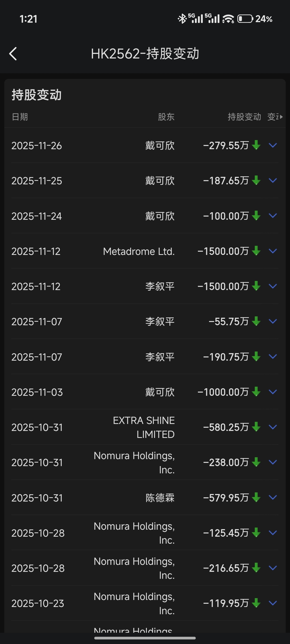
Task: Expand the 2025-11-03 戴可欣 -1000.00万 entry
Action: (x=273, y=392)
